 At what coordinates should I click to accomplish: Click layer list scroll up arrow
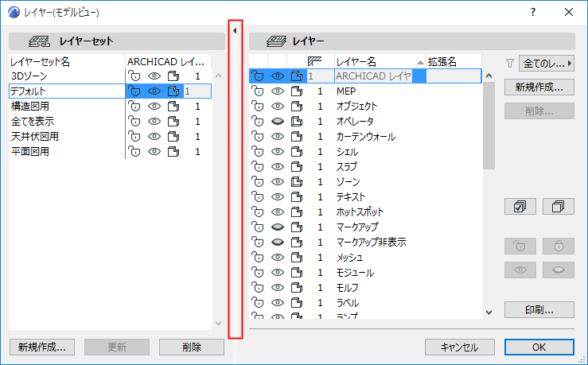point(489,76)
